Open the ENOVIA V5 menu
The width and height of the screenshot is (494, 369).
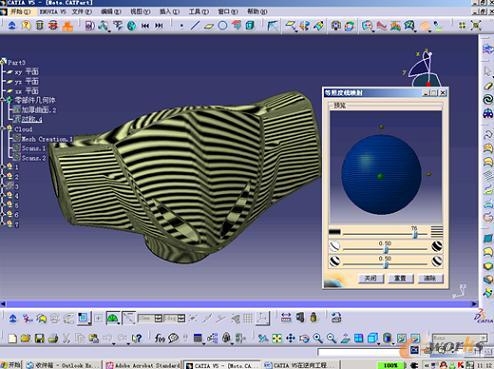pos(53,11)
